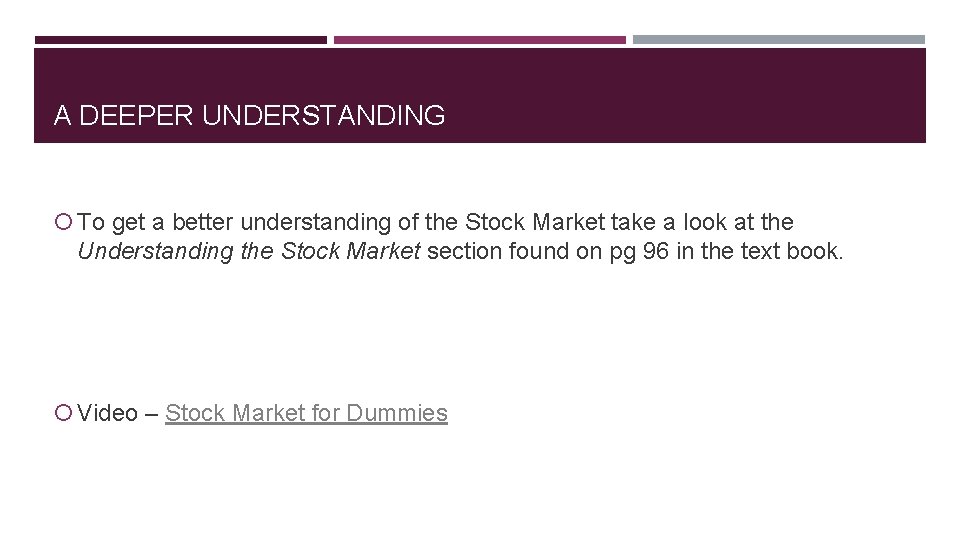Click the word 'Video' in second bullet
This screenshot has width=960, height=540.
(x=107, y=413)
